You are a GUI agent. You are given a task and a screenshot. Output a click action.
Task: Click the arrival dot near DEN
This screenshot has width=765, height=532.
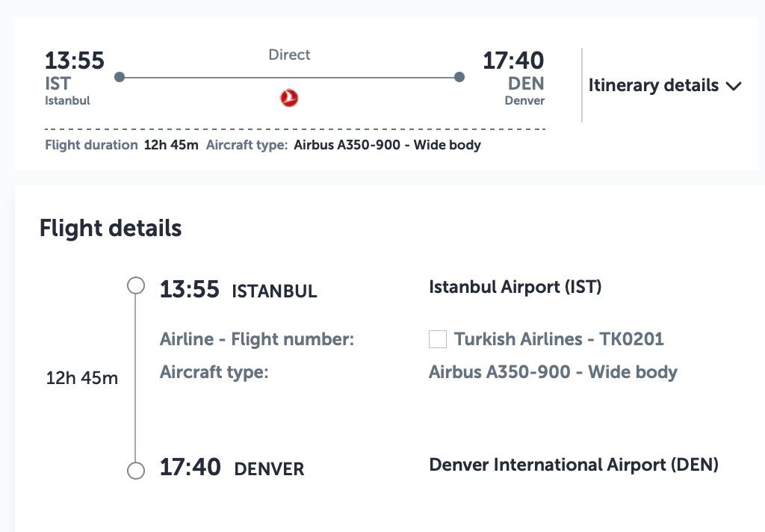click(x=459, y=77)
